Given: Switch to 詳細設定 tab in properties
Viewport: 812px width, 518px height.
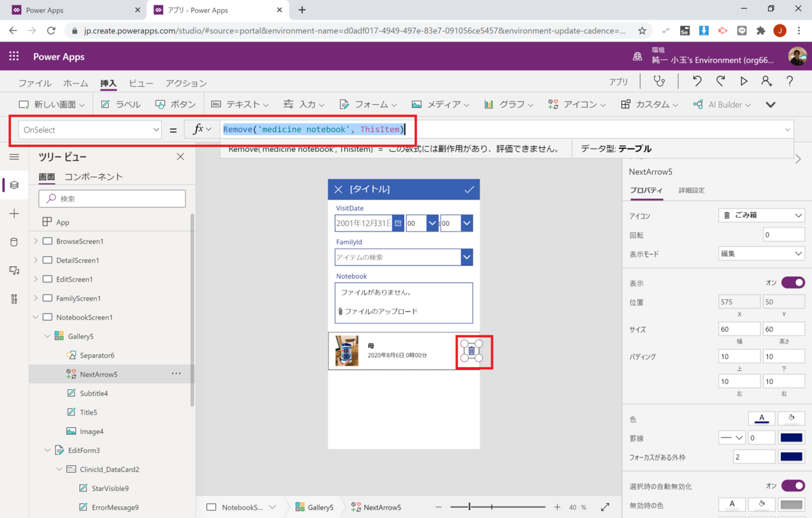Looking at the screenshot, I should 692,190.
